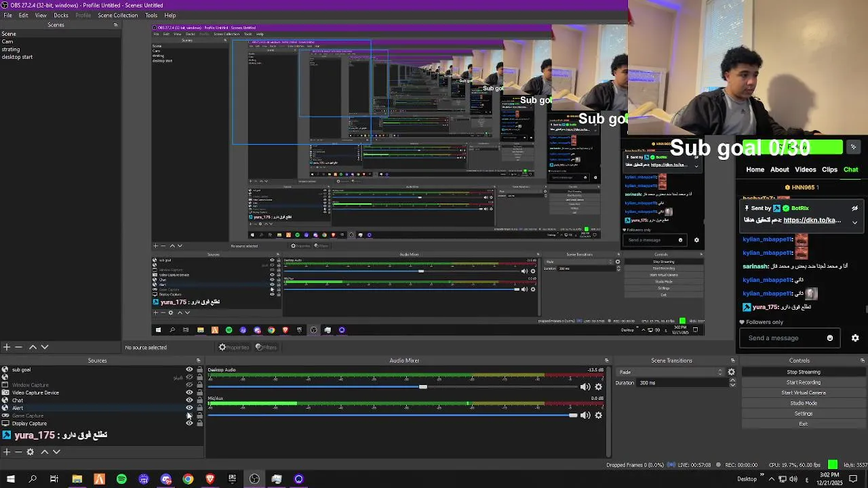
Task: Open emoji picker in chat message box
Action: point(830,338)
